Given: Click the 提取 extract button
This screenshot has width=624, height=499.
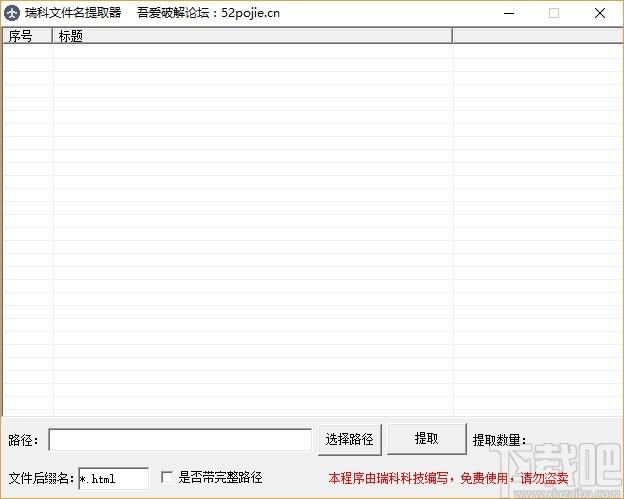Looking at the screenshot, I should click(x=427, y=439).
